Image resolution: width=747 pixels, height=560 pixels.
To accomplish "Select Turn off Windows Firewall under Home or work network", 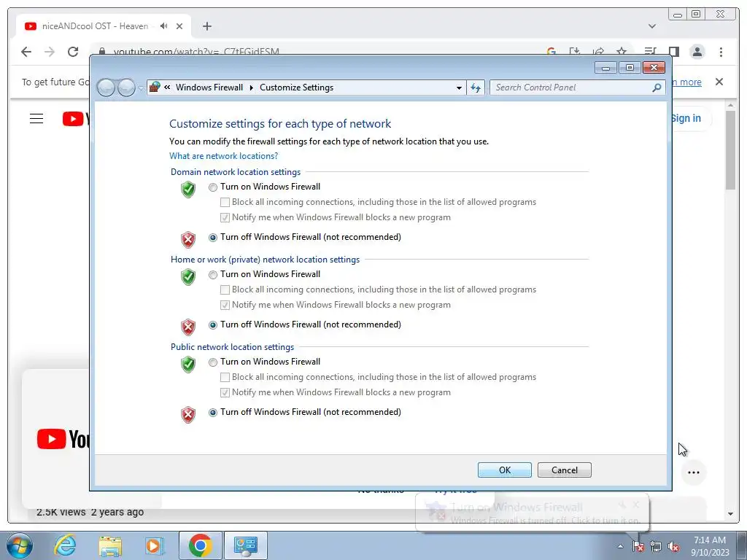I will pos(213,325).
